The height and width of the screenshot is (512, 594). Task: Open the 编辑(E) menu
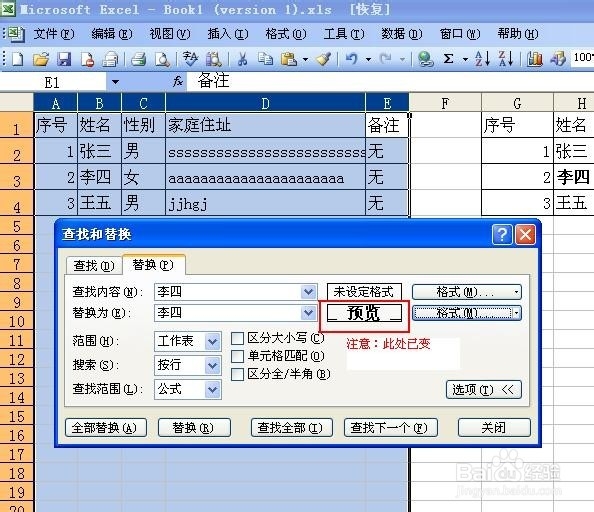point(112,34)
